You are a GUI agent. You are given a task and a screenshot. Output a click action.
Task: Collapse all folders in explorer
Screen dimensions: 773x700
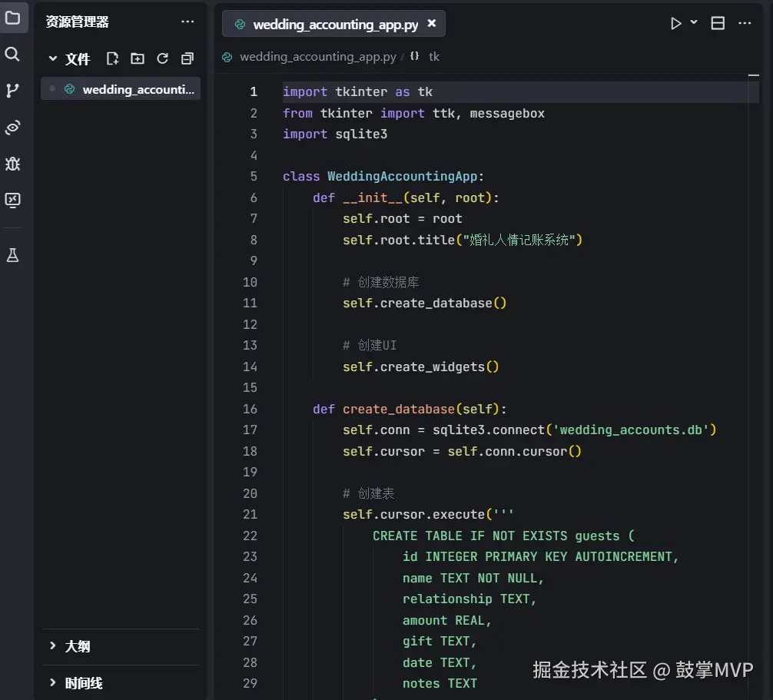pos(187,58)
